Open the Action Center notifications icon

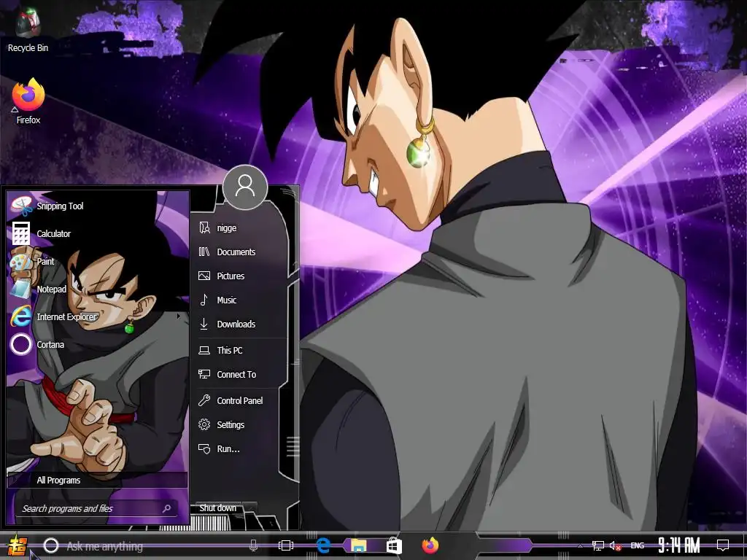[x=723, y=545]
